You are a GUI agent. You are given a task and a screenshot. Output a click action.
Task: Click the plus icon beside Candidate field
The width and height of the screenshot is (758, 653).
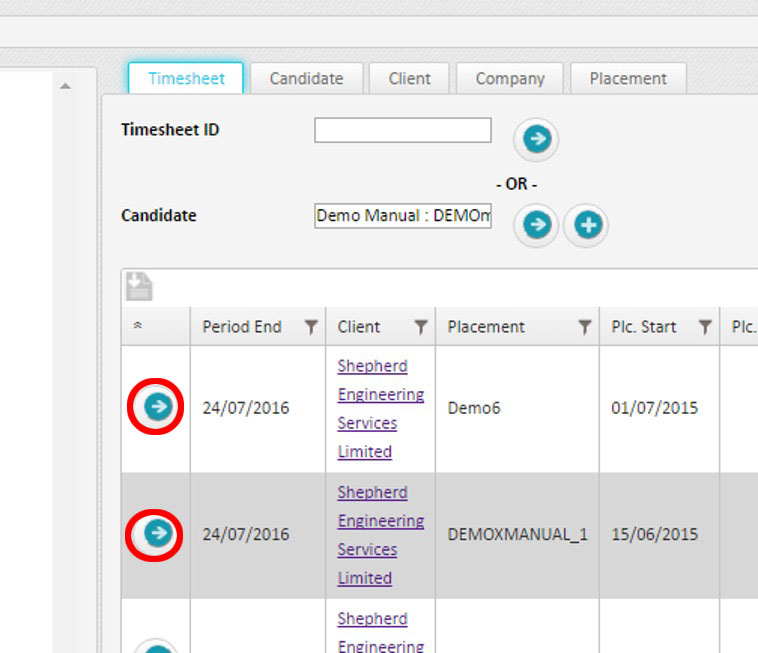click(587, 225)
